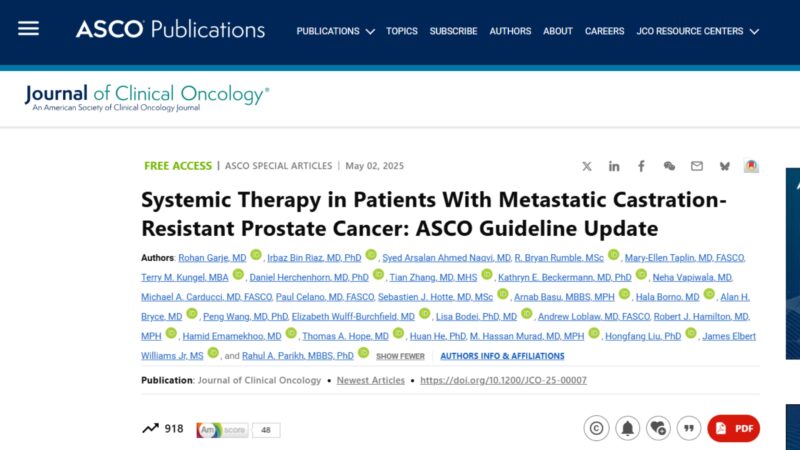This screenshot has height=450, width=800.
Task: Click the bell alert icon
Action: coord(628,428)
